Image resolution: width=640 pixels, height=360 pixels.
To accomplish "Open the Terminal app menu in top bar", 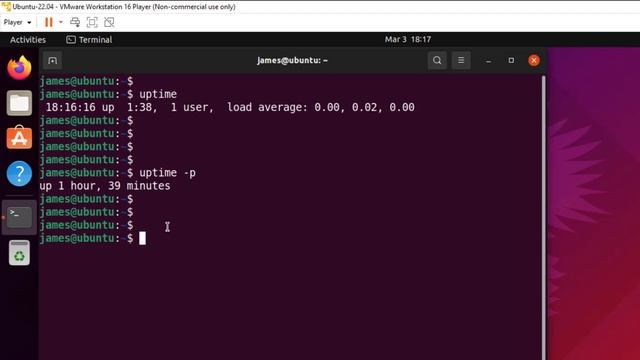I will [89, 40].
